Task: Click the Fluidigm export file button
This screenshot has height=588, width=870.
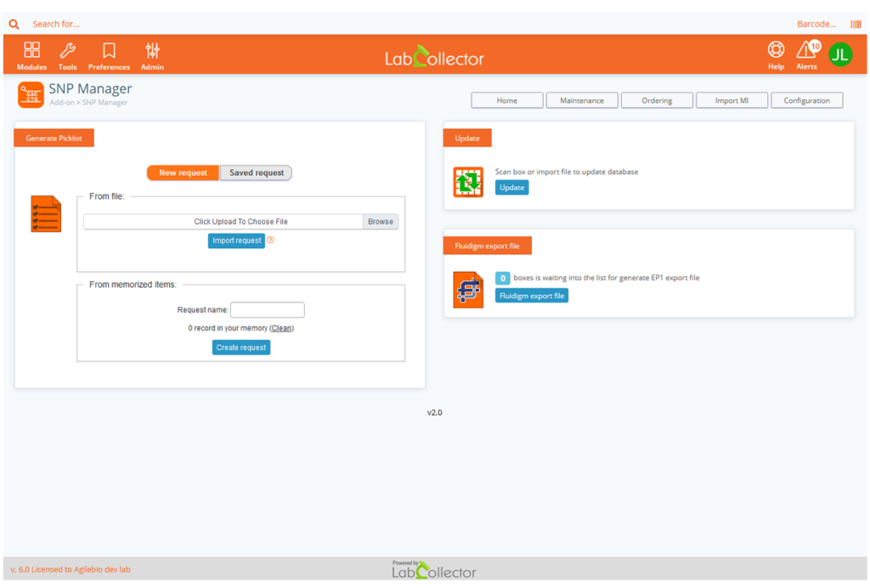Action: pos(532,296)
